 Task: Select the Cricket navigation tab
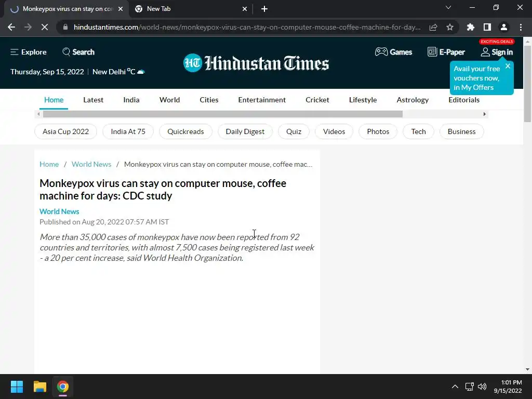coord(317,100)
